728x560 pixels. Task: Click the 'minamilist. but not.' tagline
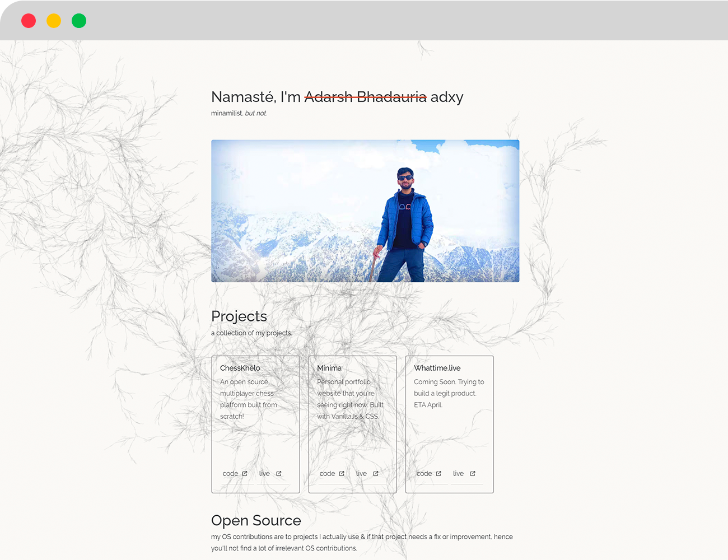pyautogui.click(x=239, y=113)
